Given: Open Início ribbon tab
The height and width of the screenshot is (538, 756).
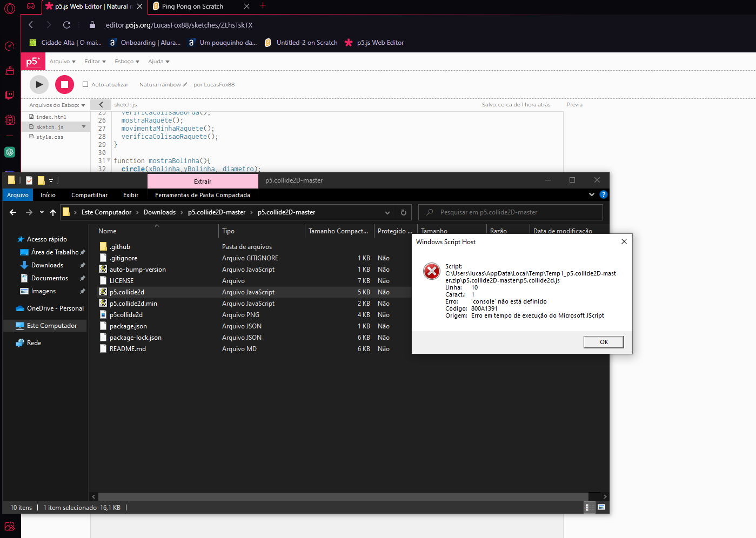Looking at the screenshot, I should click(48, 195).
